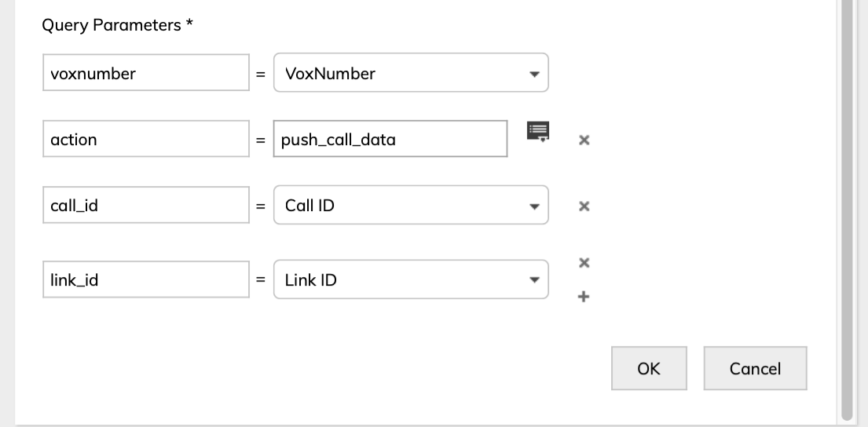Click the Link ID dropdown chevron

534,280
